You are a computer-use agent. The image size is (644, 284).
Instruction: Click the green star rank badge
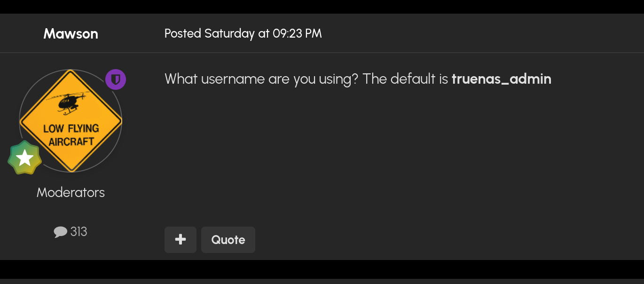point(25,158)
